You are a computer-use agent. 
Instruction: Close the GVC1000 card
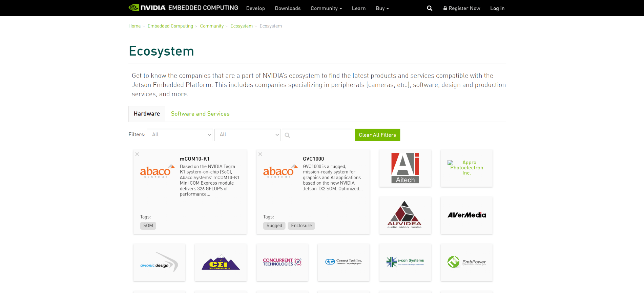pyautogui.click(x=260, y=154)
